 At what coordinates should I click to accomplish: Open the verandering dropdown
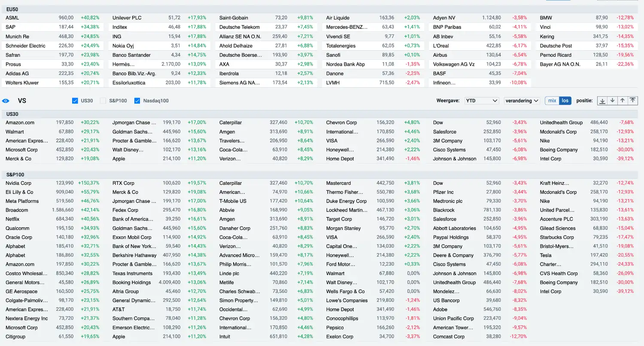tap(522, 101)
